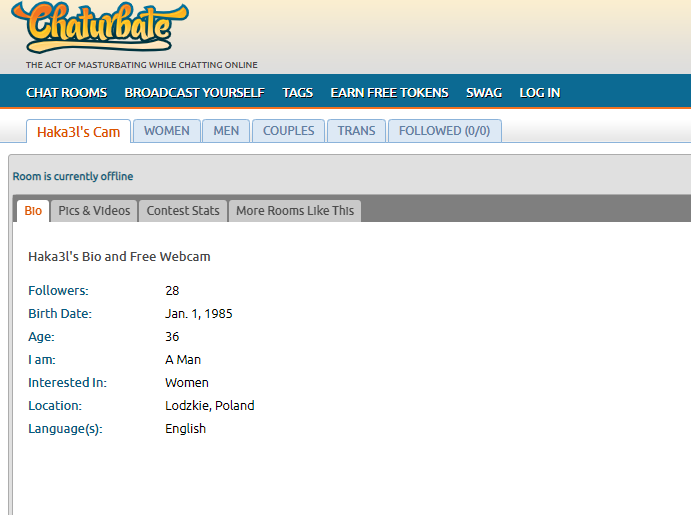Click the site tagline under the logo
This screenshot has width=691, height=515.
point(141,65)
